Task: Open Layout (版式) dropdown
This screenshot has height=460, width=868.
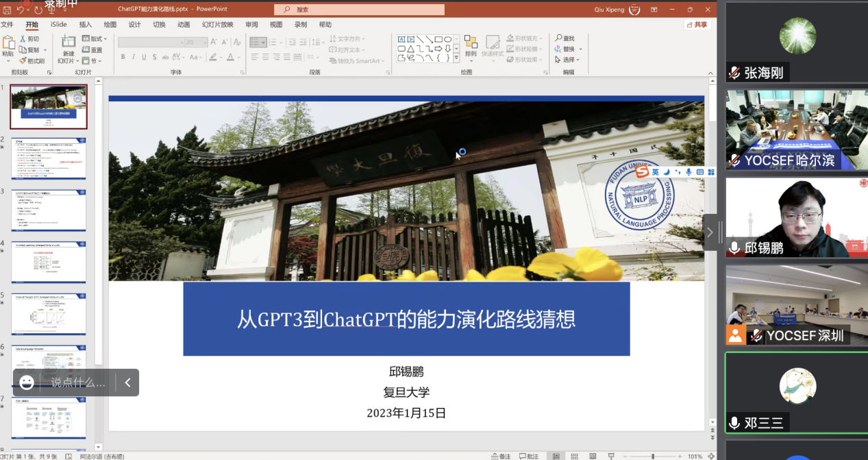Action: (x=95, y=39)
